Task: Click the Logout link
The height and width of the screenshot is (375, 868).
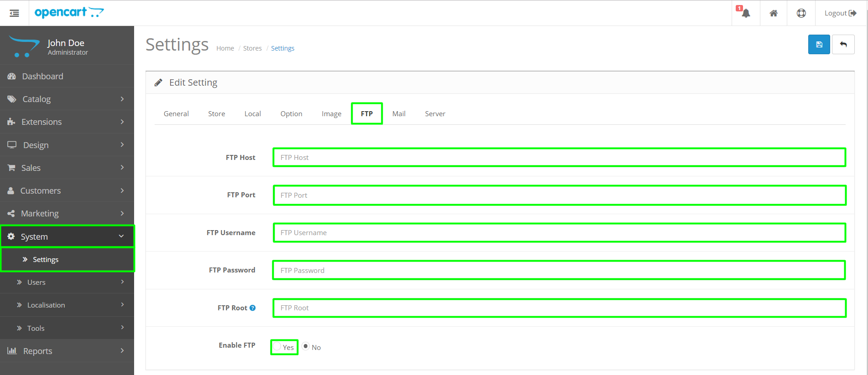Action: point(840,13)
